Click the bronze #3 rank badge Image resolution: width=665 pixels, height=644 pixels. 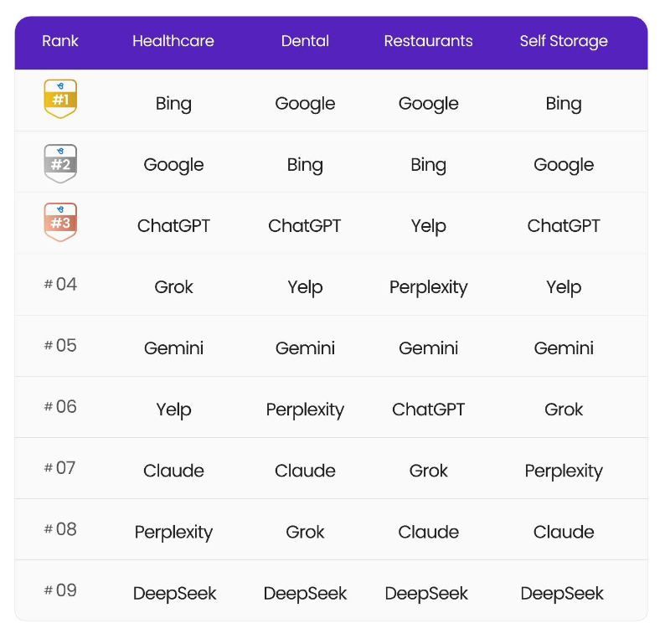[60, 222]
